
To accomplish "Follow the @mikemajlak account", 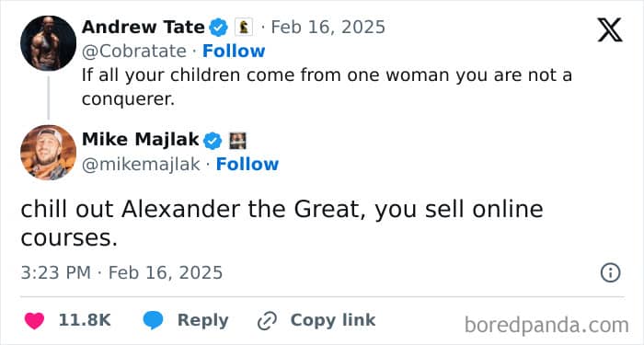I will 247,164.
